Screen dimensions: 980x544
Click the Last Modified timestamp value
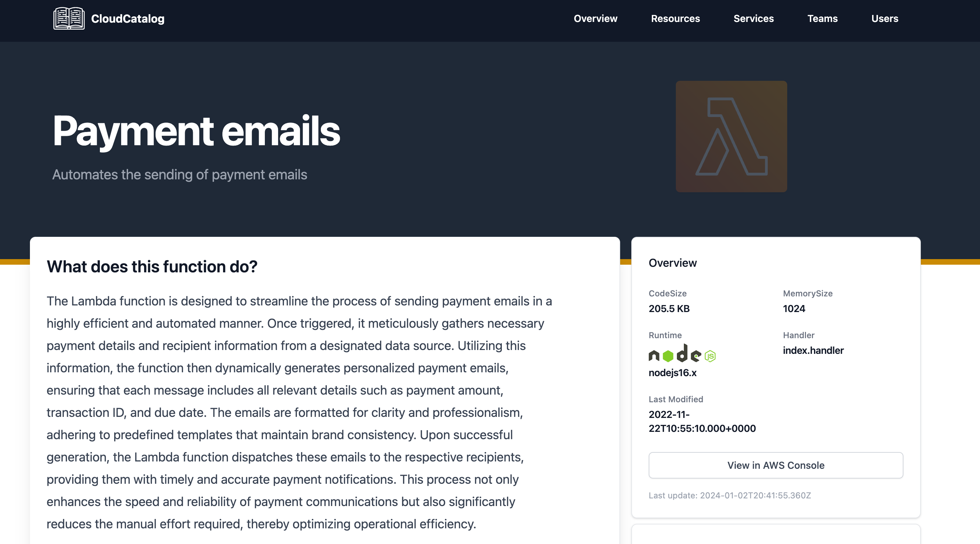(x=702, y=421)
